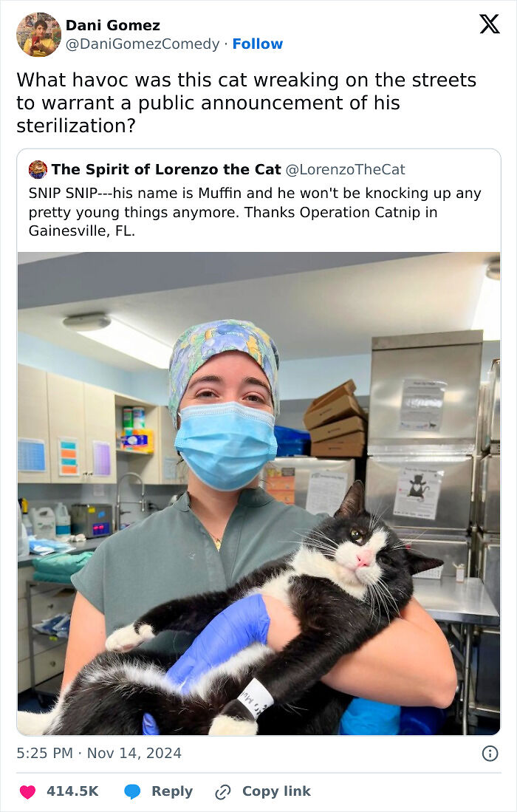Click the blue reply bubble icon
Viewport: 517px width, 812px height.
[x=132, y=792]
